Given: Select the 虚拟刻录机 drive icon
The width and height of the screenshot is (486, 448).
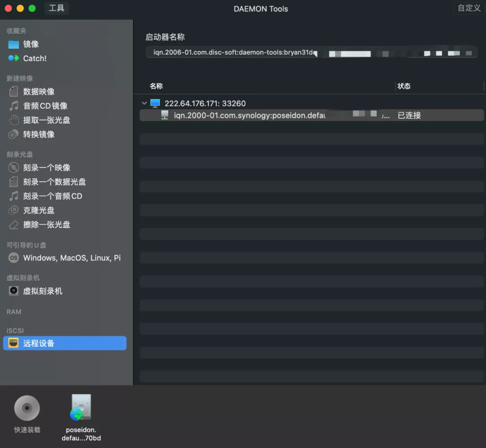Looking at the screenshot, I should [x=13, y=291].
